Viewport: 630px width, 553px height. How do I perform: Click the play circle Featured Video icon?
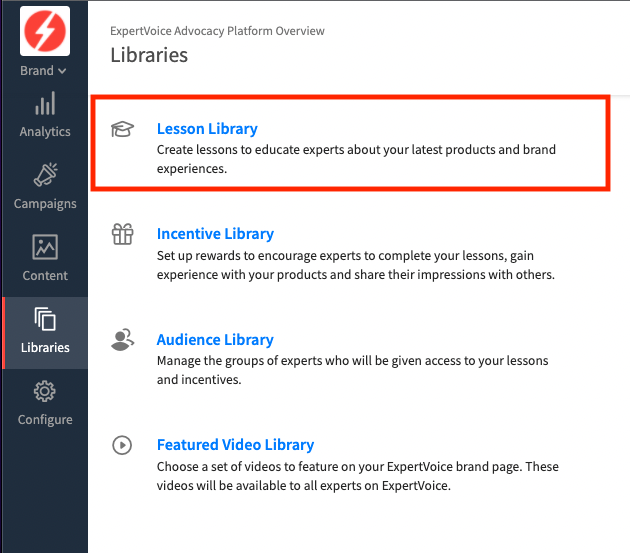[122, 445]
